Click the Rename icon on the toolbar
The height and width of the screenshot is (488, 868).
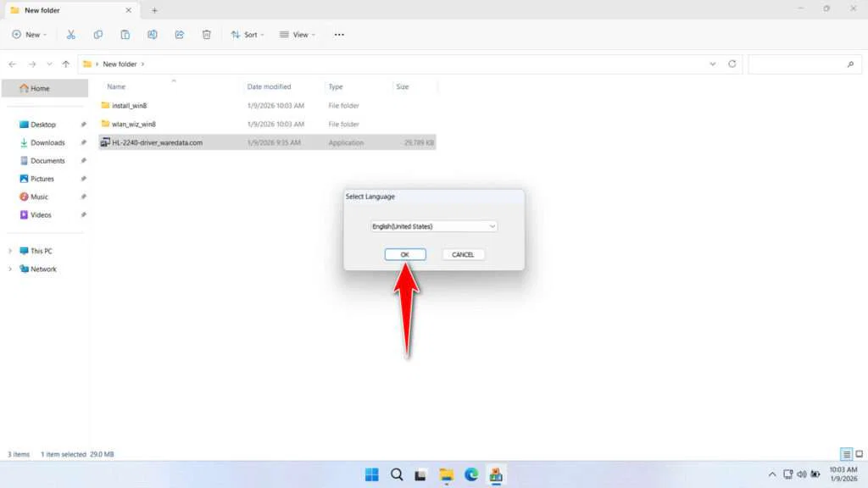[x=153, y=34]
